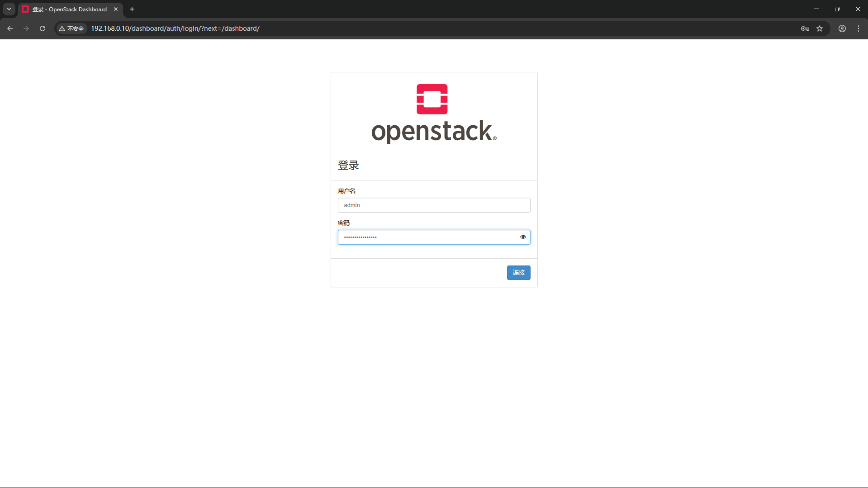
Task: Restore down the browser window
Action: point(837,9)
